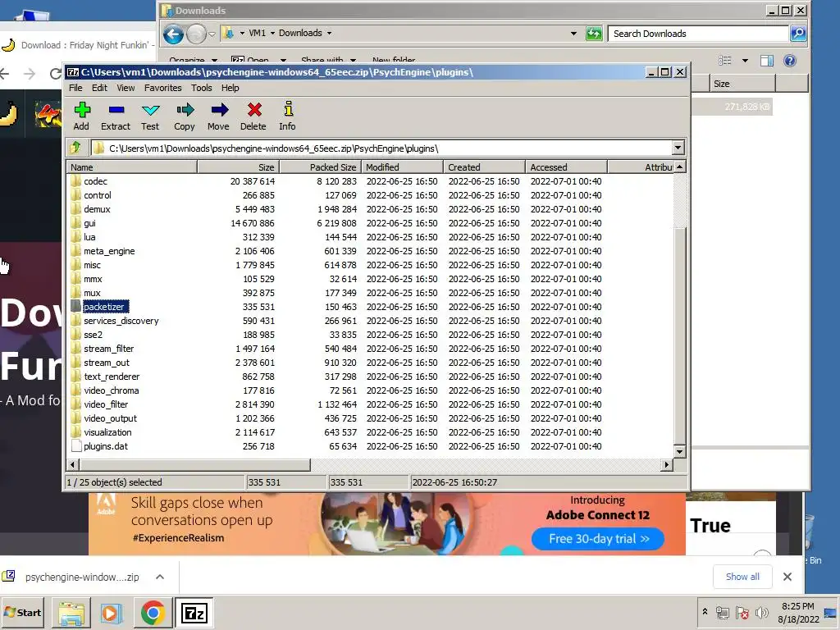Viewport: 840px width, 630px height.
Task: Click the Search Downloads box
Action: tap(698, 33)
